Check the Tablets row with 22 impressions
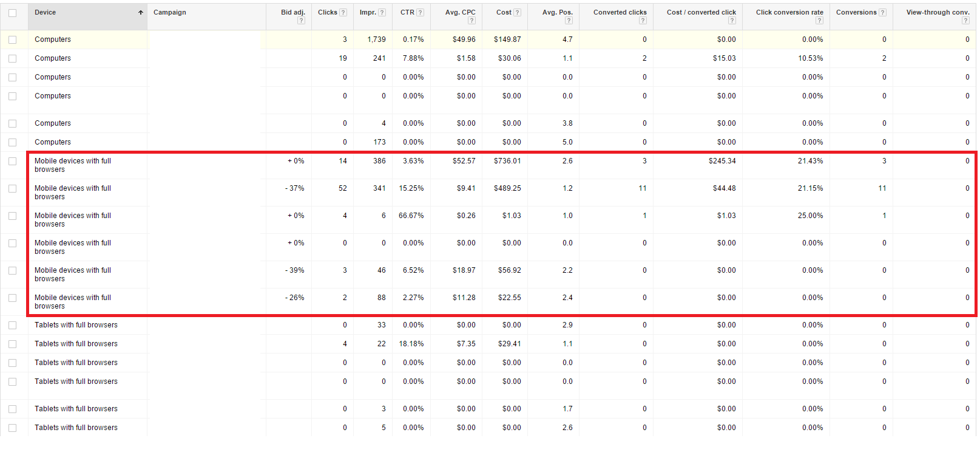Viewport: 980px width, 455px height. [13, 344]
